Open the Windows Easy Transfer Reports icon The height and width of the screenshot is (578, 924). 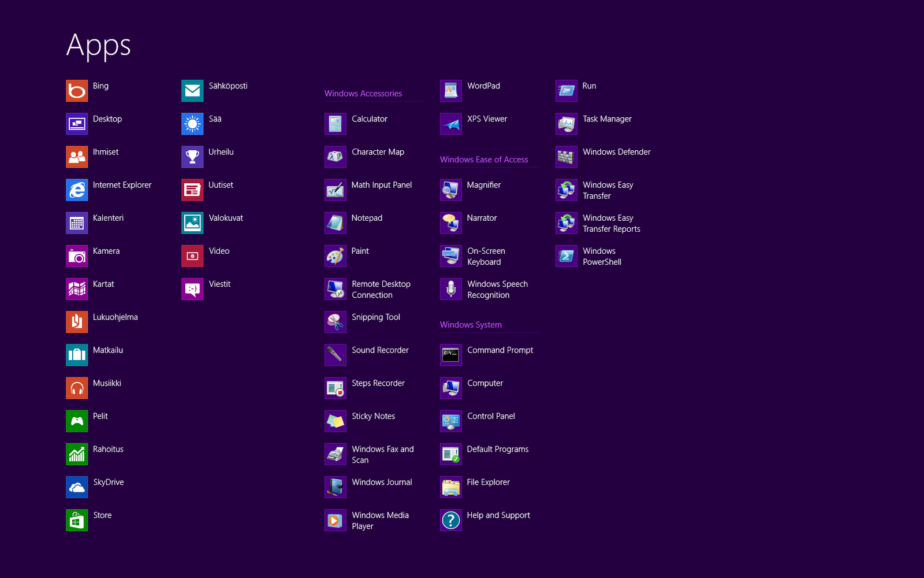click(x=567, y=223)
